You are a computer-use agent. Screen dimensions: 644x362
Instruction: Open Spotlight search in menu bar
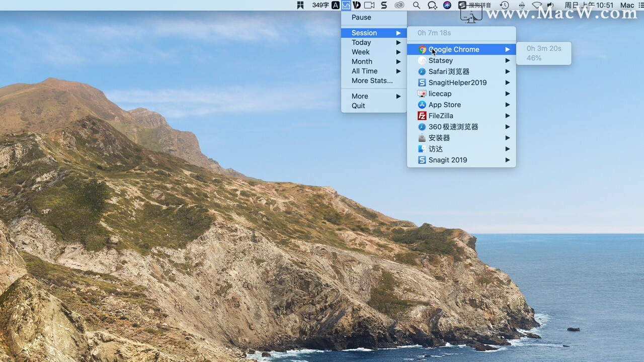[416, 5]
